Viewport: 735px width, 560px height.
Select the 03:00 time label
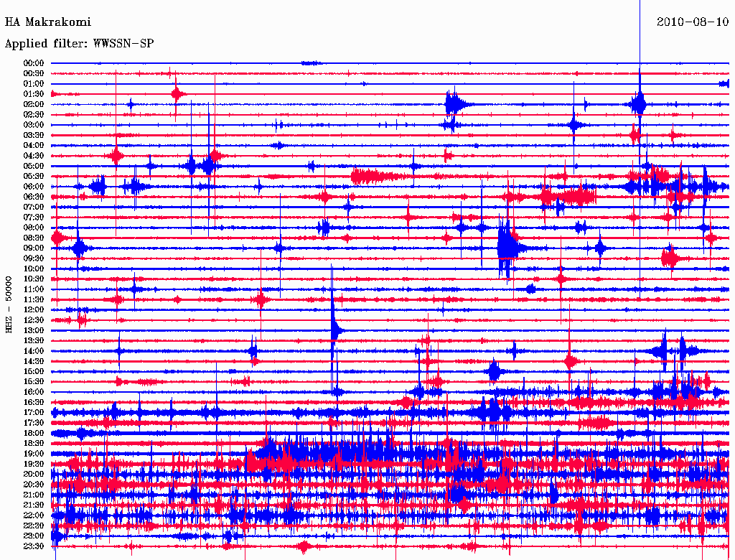[33, 125]
